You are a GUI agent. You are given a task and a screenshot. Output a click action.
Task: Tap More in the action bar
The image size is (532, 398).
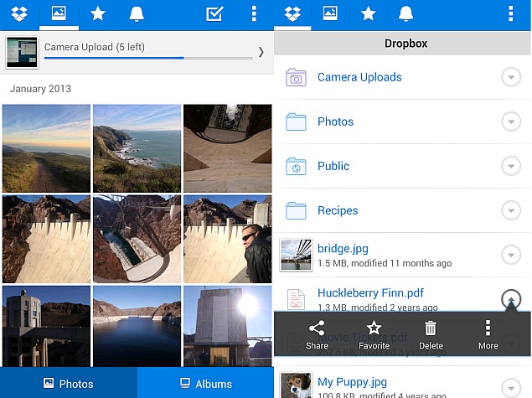(488, 335)
